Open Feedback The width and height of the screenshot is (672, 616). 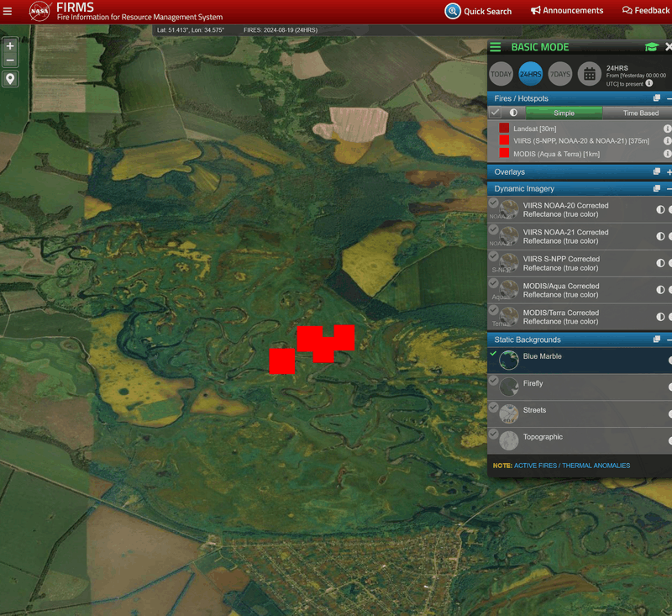tap(645, 11)
